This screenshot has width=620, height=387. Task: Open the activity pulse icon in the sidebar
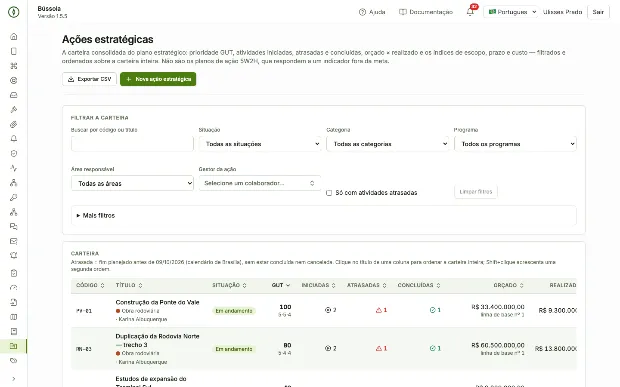13,168
